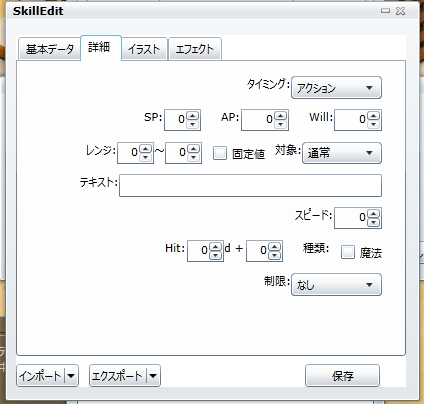Screen dimensions: 424x404
Task: Increase the Hit dice count spinner
Action: pyautogui.click(x=216, y=247)
